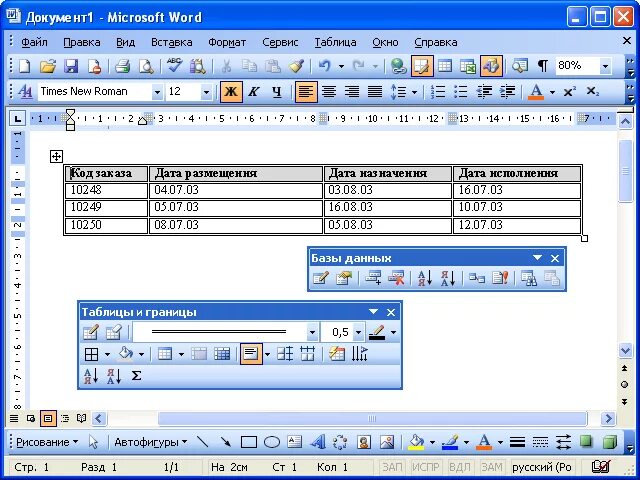Click font color A in Formatting toolbar
640x480 pixels.
[536, 91]
